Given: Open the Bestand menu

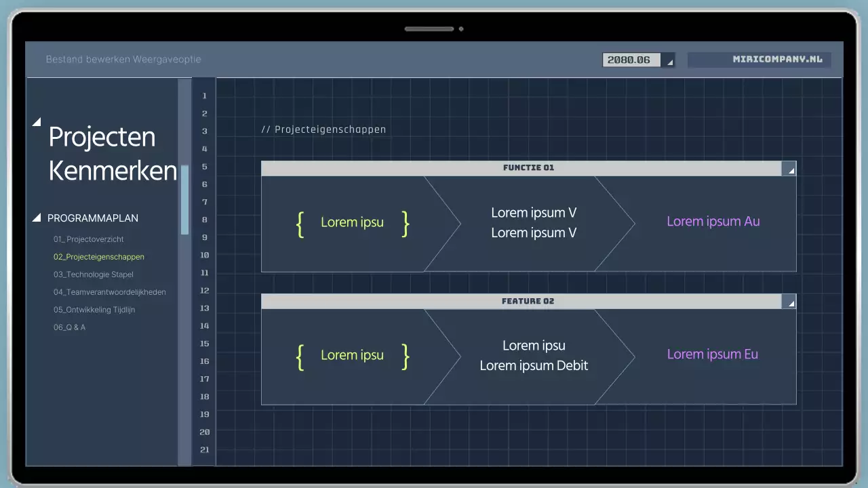Looking at the screenshot, I should point(64,60).
